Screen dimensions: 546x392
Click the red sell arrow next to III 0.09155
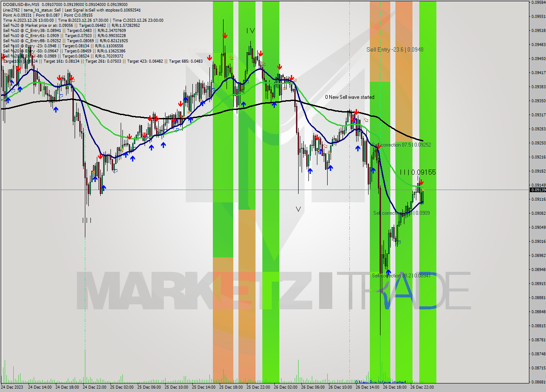(421, 182)
